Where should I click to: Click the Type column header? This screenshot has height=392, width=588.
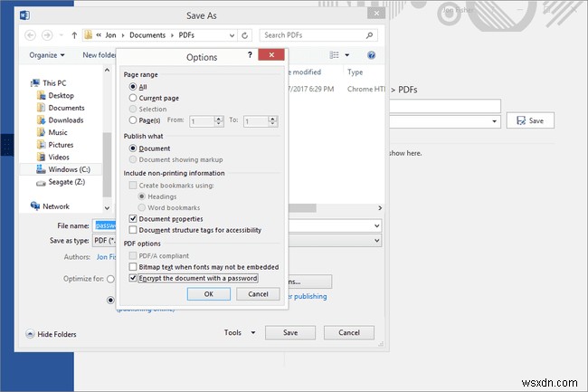point(355,72)
